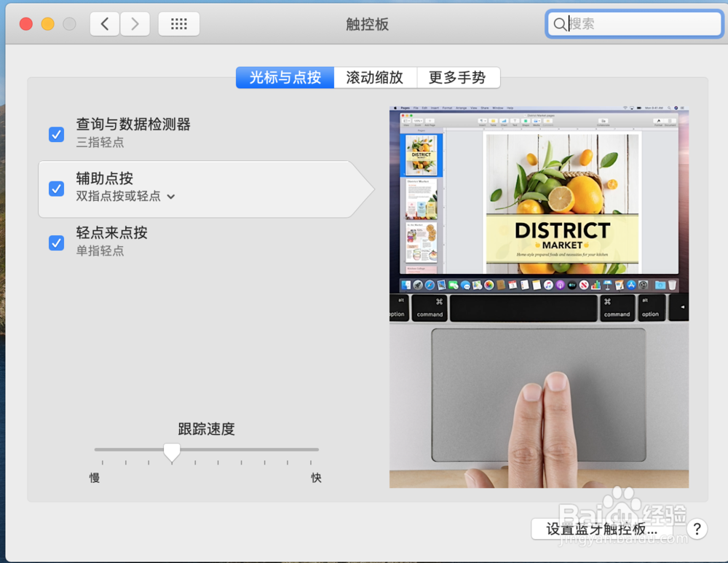The width and height of the screenshot is (728, 563).
Task: Click the 跟踪速度 label
Action: pyautogui.click(x=206, y=429)
